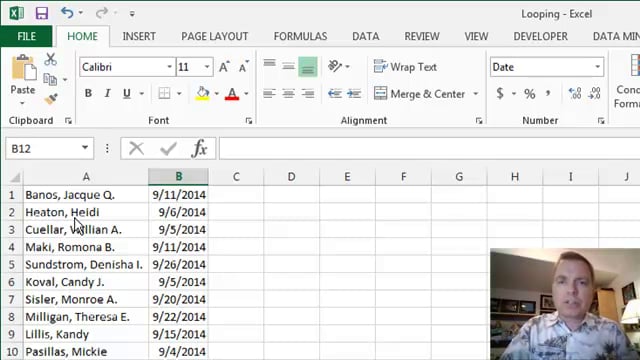Decrease font size with smaller A
Viewport: 640px width, 360px height.
pyautogui.click(x=244, y=67)
